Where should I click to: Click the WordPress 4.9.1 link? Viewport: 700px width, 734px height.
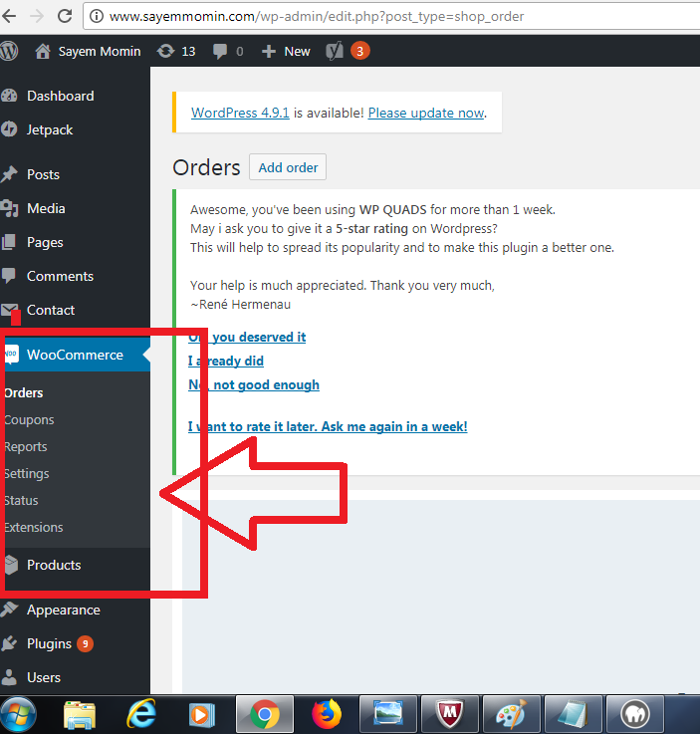coord(240,113)
